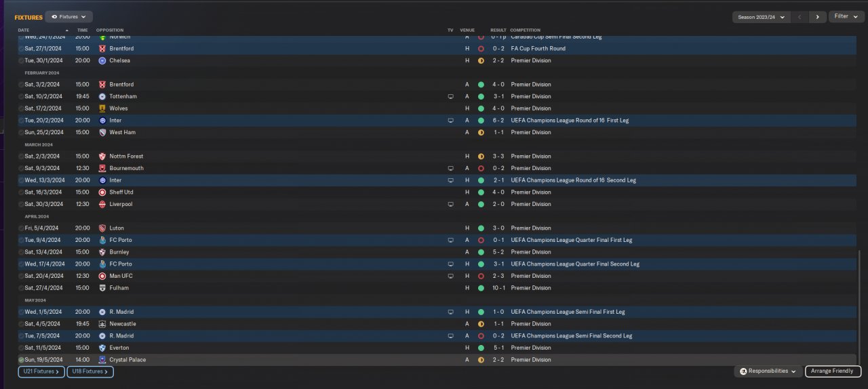This screenshot has height=389, width=868.
Task: Sort by the Competition column header
Action: tap(526, 30)
